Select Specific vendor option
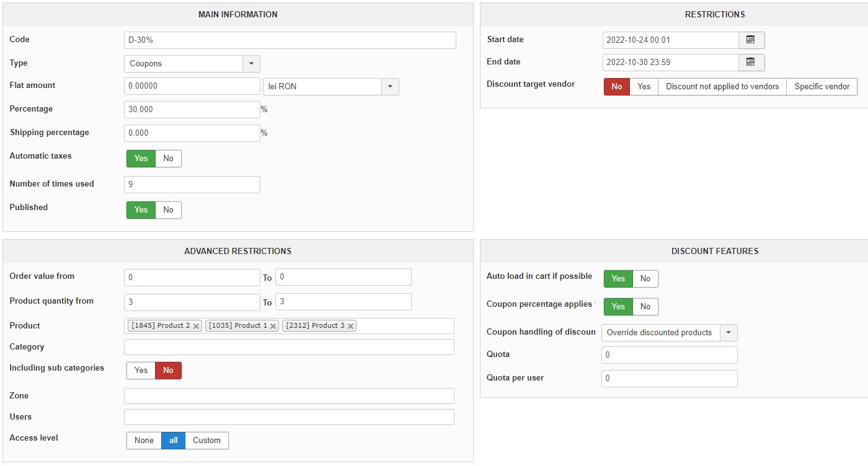Image resolution: width=868 pixels, height=466 pixels. (821, 87)
